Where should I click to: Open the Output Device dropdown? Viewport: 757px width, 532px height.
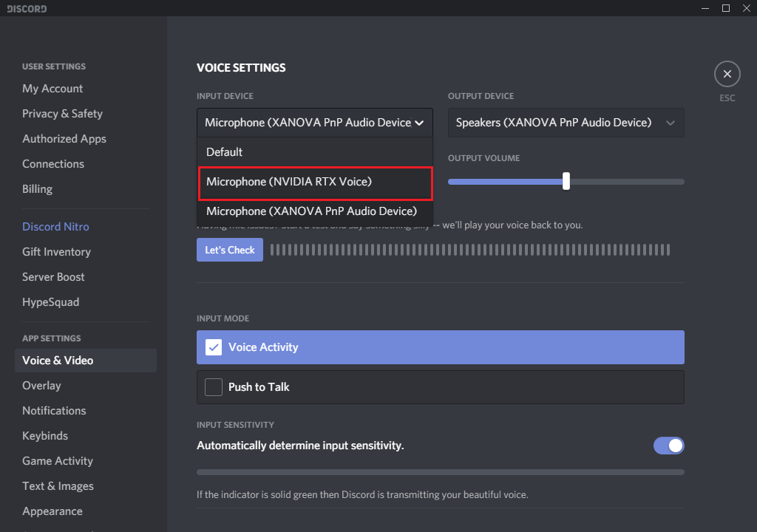tap(566, 123)
